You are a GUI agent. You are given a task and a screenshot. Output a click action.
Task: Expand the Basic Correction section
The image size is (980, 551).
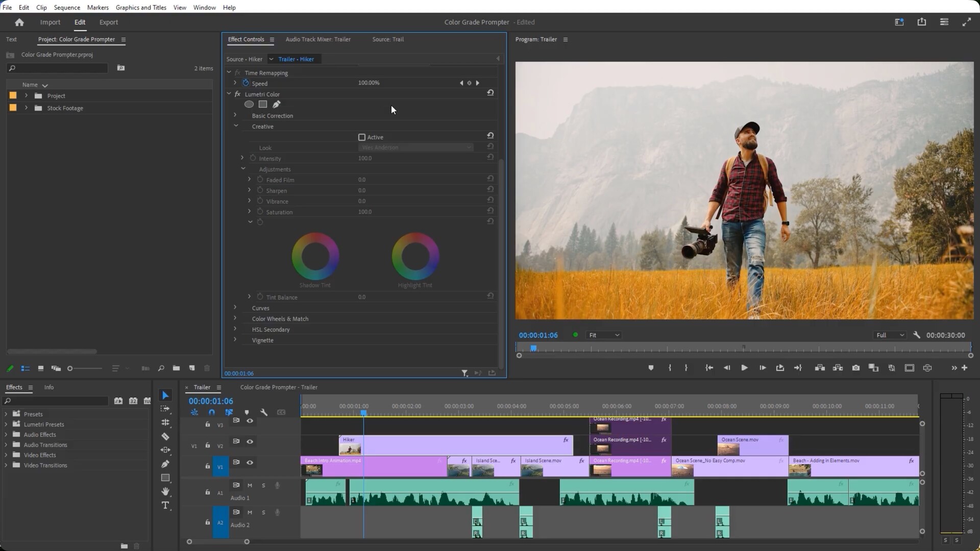[x=235, y=116]
